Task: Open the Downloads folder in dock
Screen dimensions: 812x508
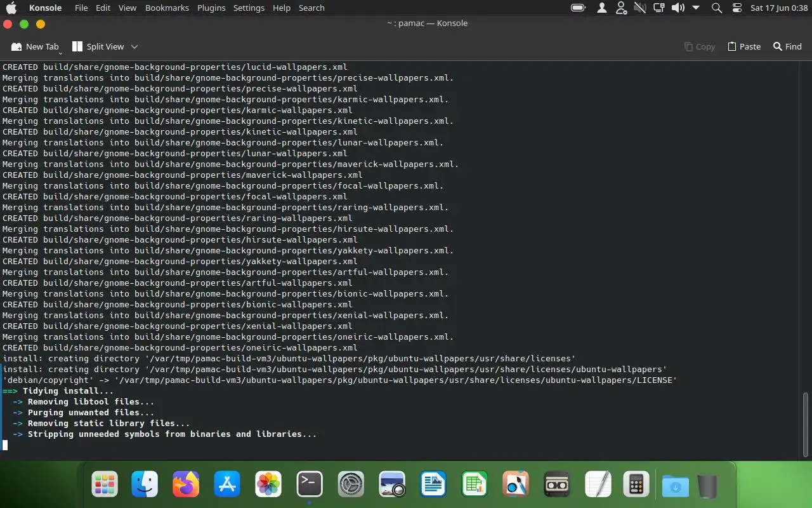Action: pos(676,486)
